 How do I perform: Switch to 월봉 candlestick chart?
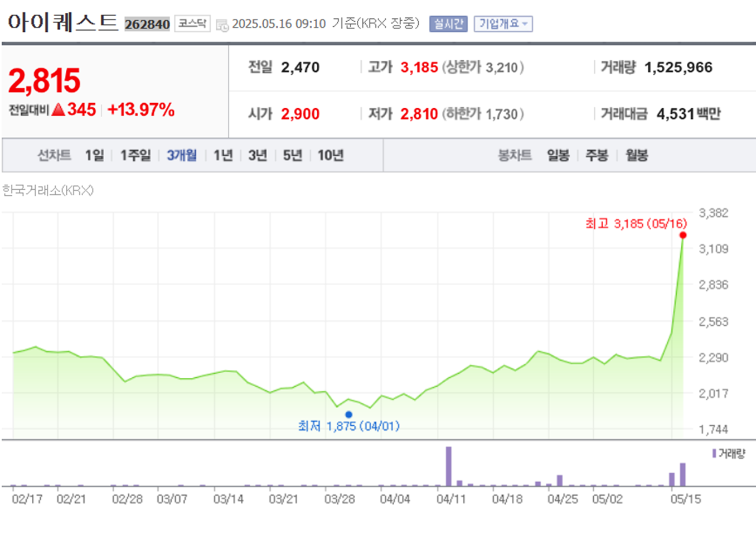click(x=637, y=155)
